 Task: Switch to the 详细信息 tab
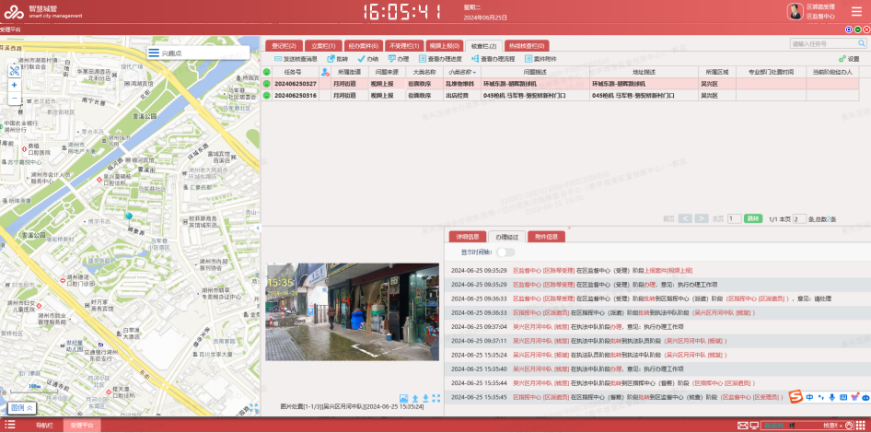[x=468, y=237]
